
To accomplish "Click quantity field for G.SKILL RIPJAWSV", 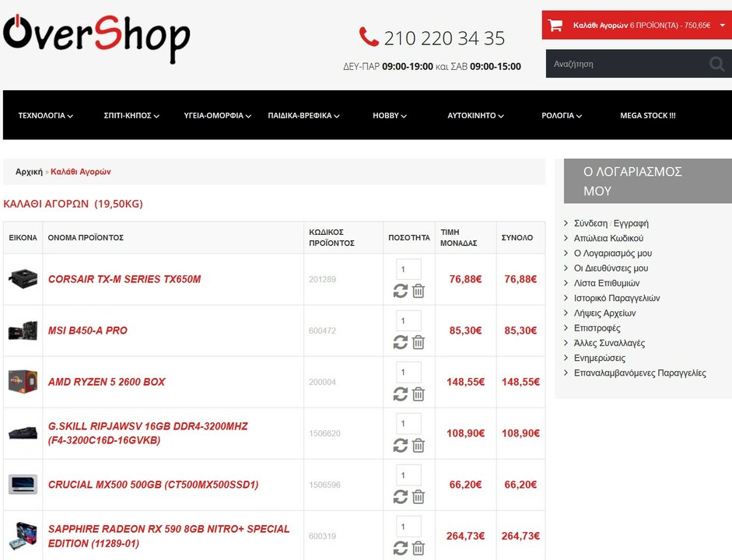I will pyautogui.click(x=408, y=423).
